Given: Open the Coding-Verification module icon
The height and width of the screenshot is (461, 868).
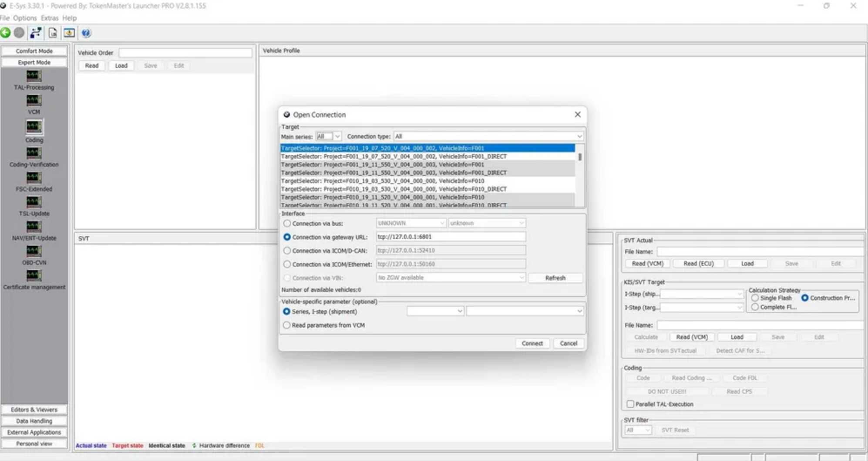Looking at the screenshot, I should pos(34,153).
